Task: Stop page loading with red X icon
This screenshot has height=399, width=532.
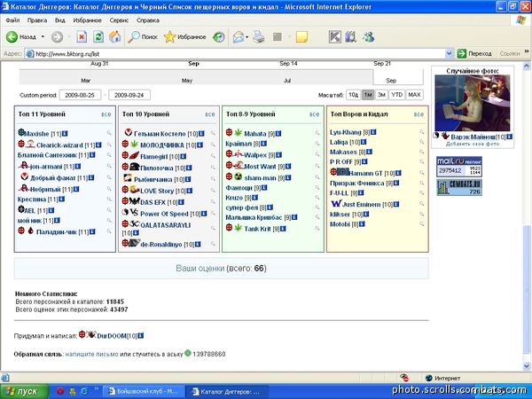Action: click(x=82, y=36)
